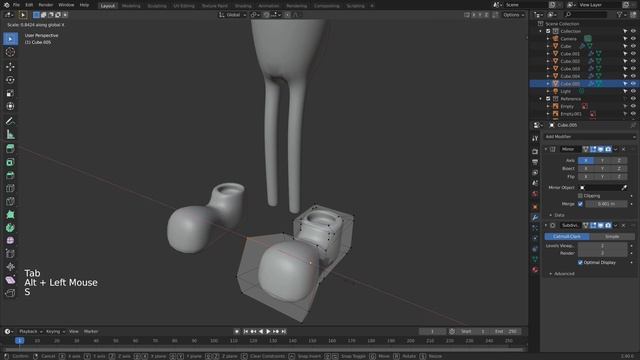Select the Select Box tool
640x360 pixels.
pos(10,39)
